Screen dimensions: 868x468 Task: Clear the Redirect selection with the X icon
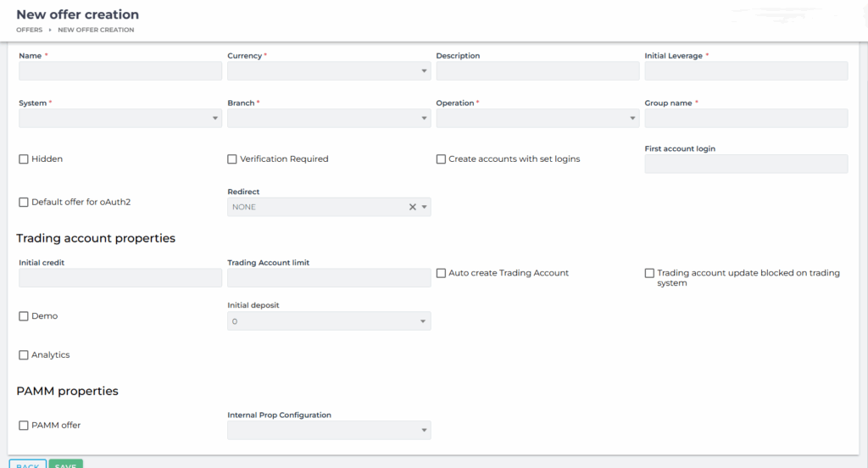point(413,207)
